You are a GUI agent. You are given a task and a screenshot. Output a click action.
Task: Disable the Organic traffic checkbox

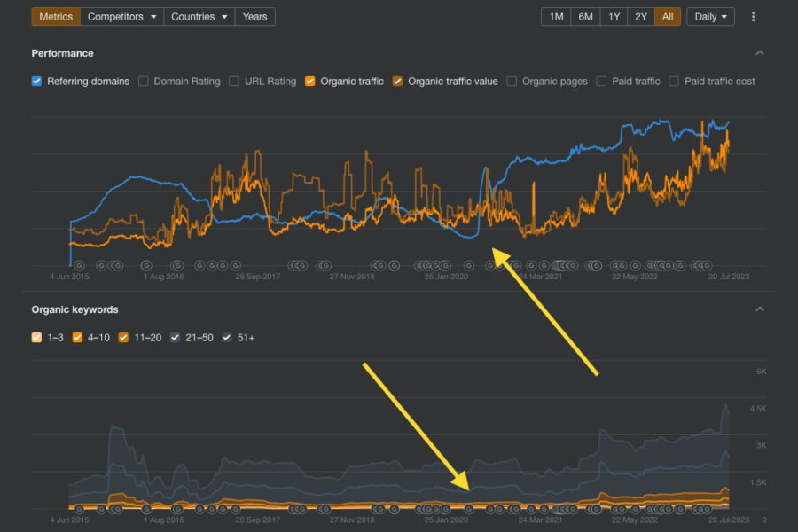click(x=309, y=82)
